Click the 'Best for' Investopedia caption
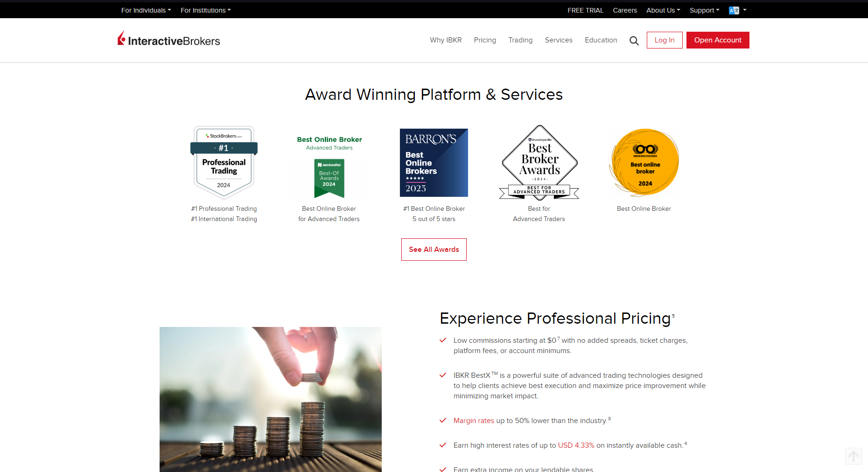 click(539, 208)
